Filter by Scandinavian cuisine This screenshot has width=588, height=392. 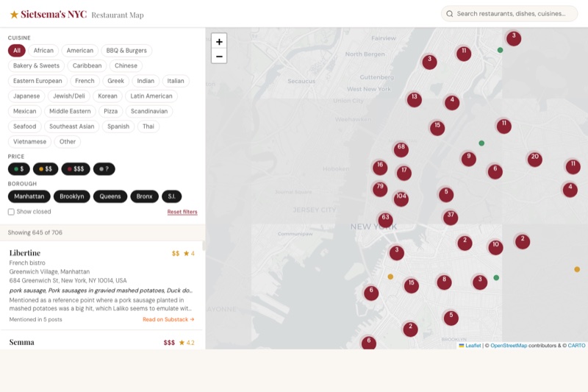(x=149, y=111)
